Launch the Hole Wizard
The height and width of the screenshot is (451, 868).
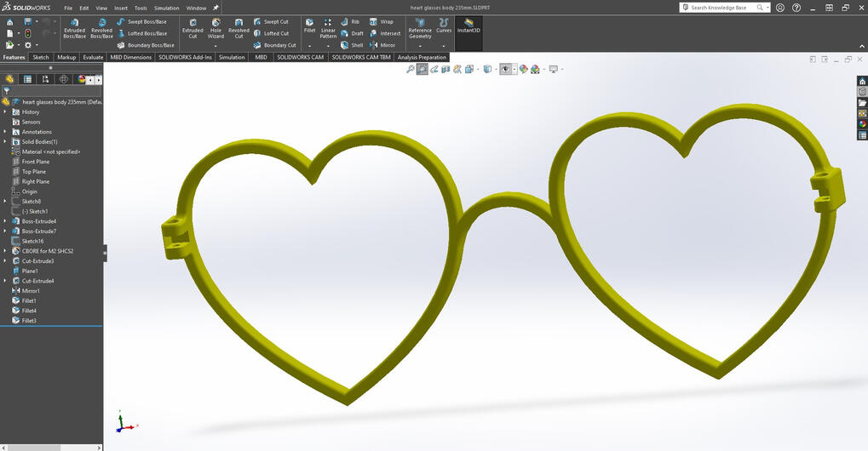(x=216, y=29)
